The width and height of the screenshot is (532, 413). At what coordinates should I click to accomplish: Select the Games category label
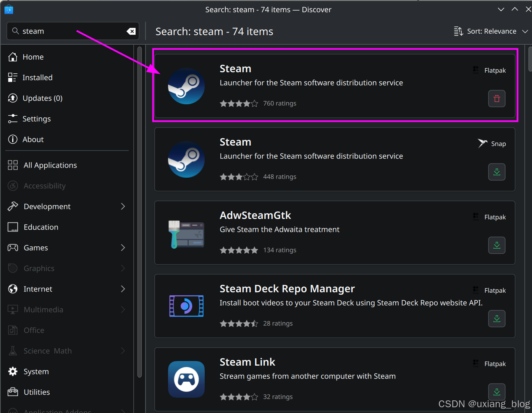(36, 248)
